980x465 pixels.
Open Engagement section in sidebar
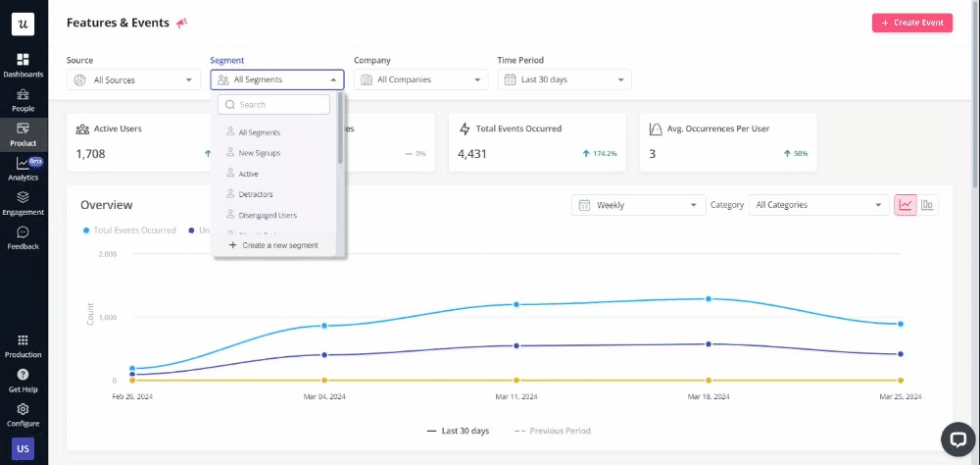click(x=23, y=203)
